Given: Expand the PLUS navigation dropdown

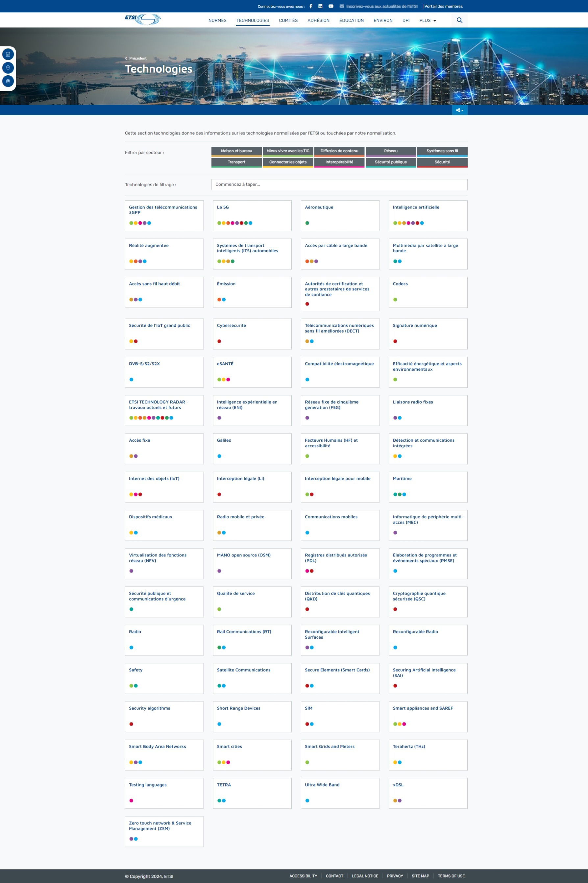Looking at the screenshot, I should point(428,21).
